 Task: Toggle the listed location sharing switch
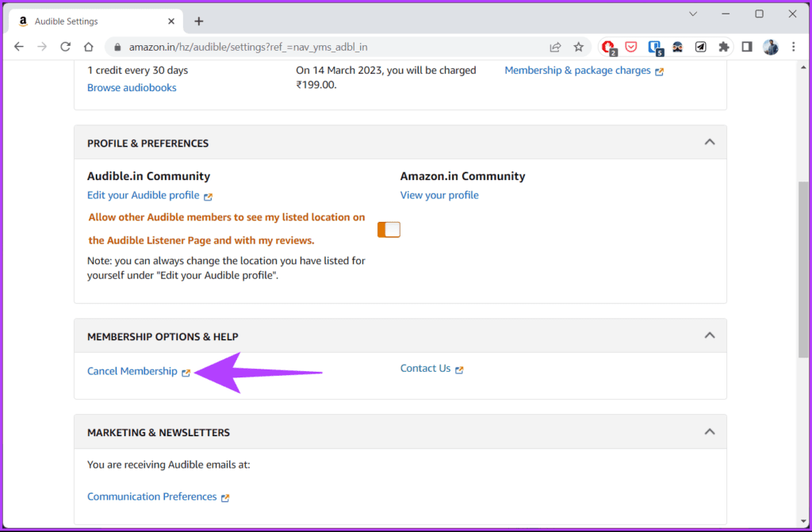pos(389,229)
